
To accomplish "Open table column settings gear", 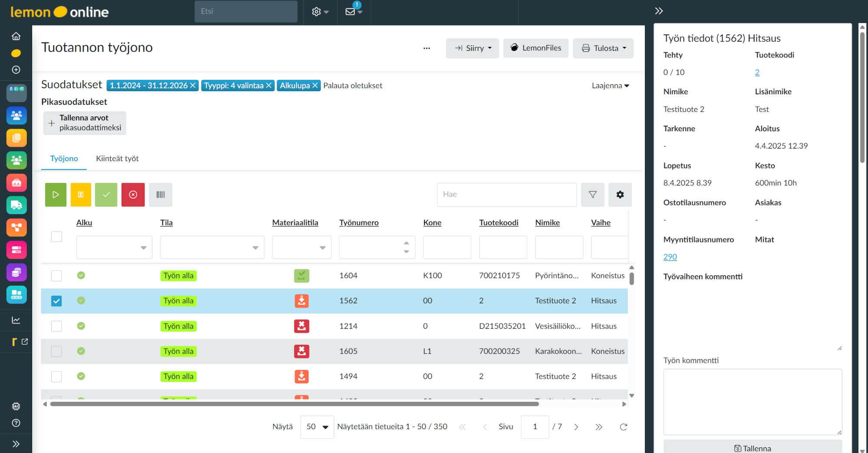I will tap(620, 195).
